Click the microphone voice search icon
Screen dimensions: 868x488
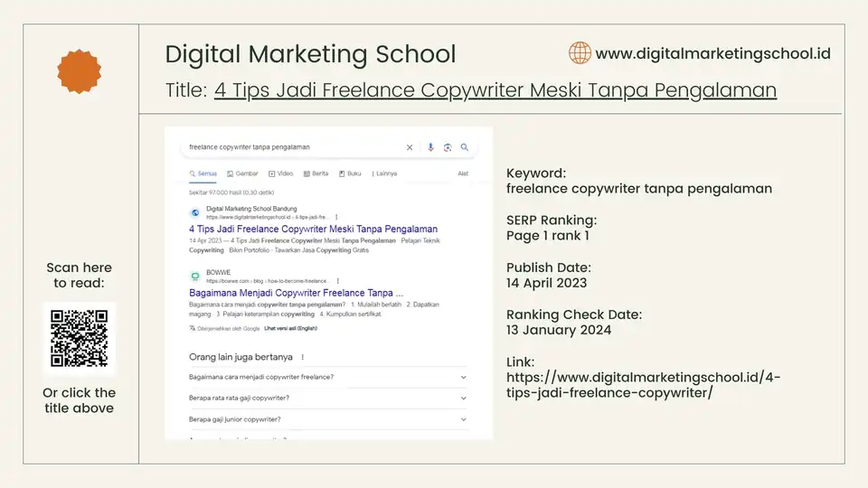(430, 147)
